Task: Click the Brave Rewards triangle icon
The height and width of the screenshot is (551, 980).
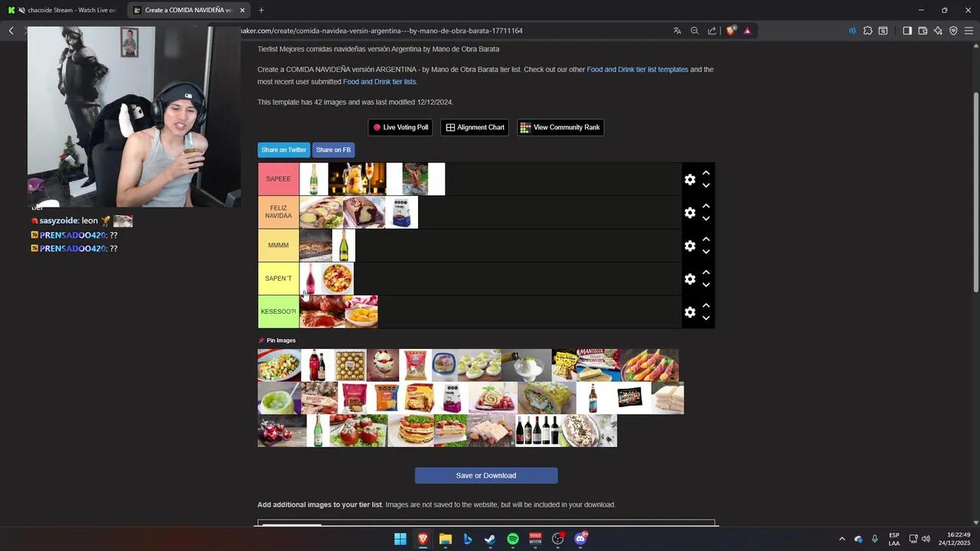Action: point(747,31)
